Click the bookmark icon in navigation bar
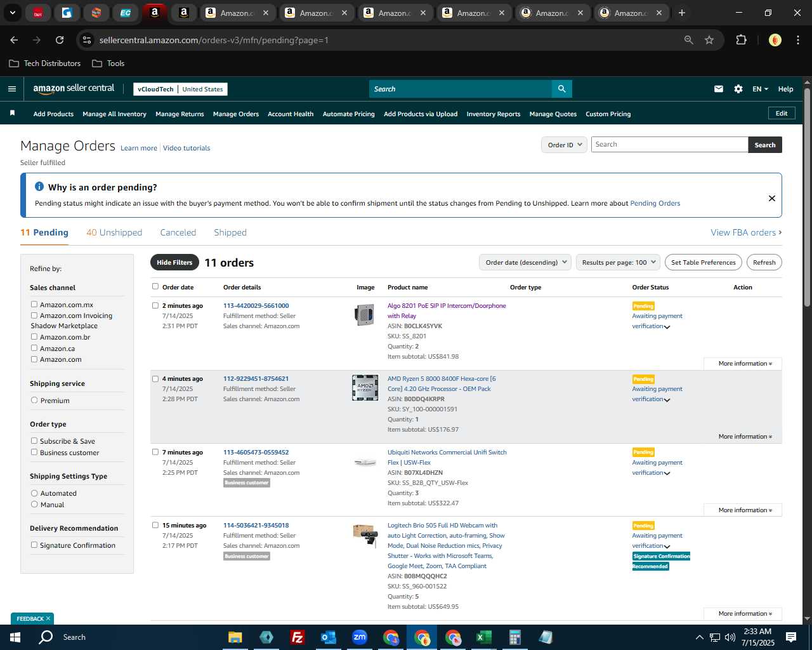 12,113
